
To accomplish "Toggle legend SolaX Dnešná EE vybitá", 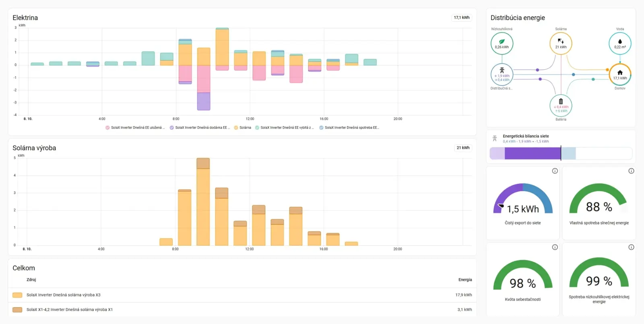I will pyautogui.click(x=284, y=128).
